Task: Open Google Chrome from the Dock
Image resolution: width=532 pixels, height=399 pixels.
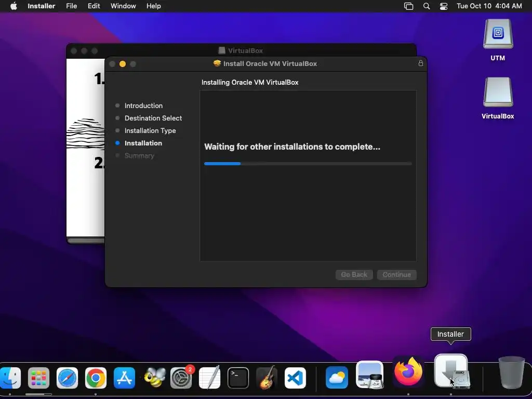Action: coord(96,378)
